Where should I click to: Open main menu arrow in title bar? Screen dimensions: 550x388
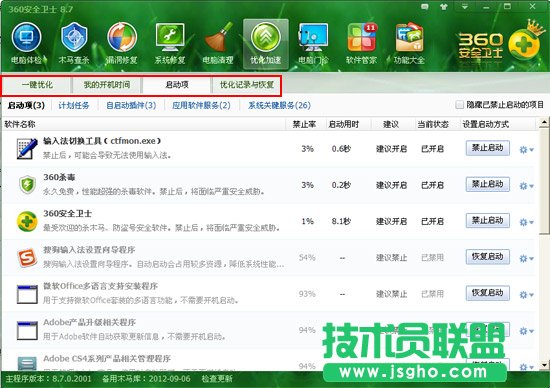pos(465,7)
